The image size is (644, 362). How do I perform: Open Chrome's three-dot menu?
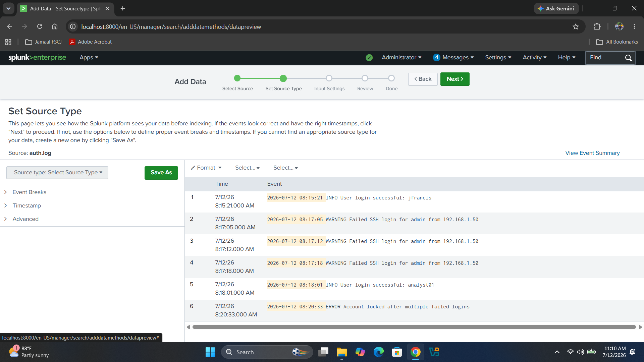634,26
